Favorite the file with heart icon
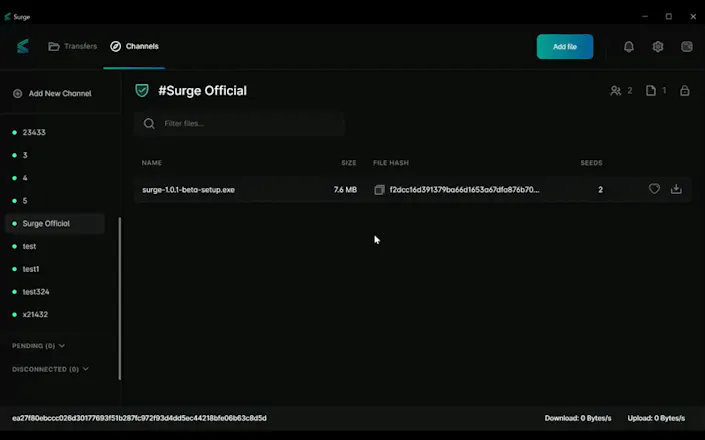This screenshot has height=440, width=705. pos(654,189)
